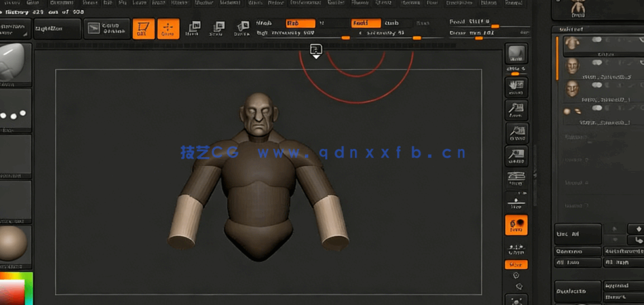Open the Material menu
Screen dimensions: 644x305
point(230,3)
